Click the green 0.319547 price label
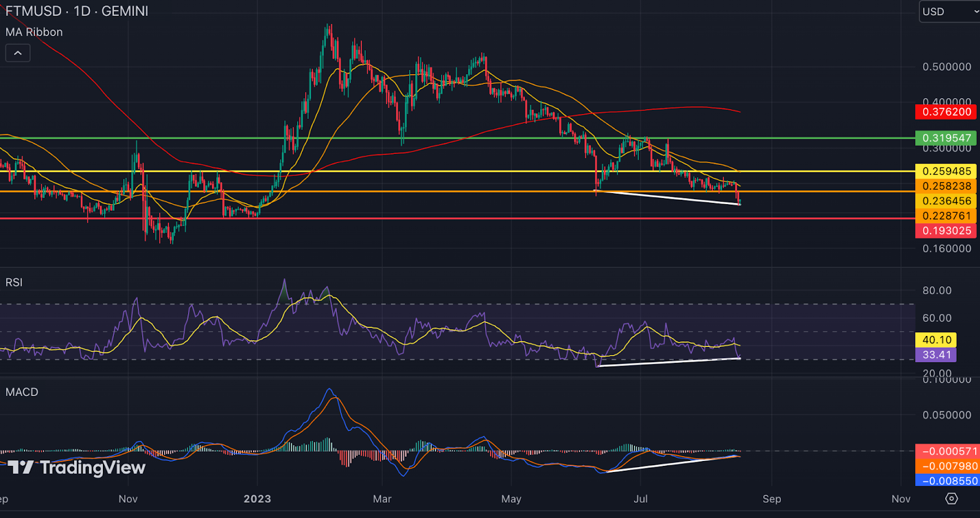Screen dimensions: 980x518 tap(946, 138)
